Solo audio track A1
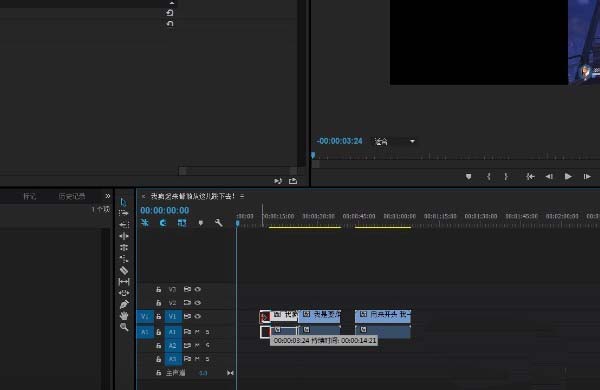The height and width of the screenshot is (390, 600). (x=207, y=332)
